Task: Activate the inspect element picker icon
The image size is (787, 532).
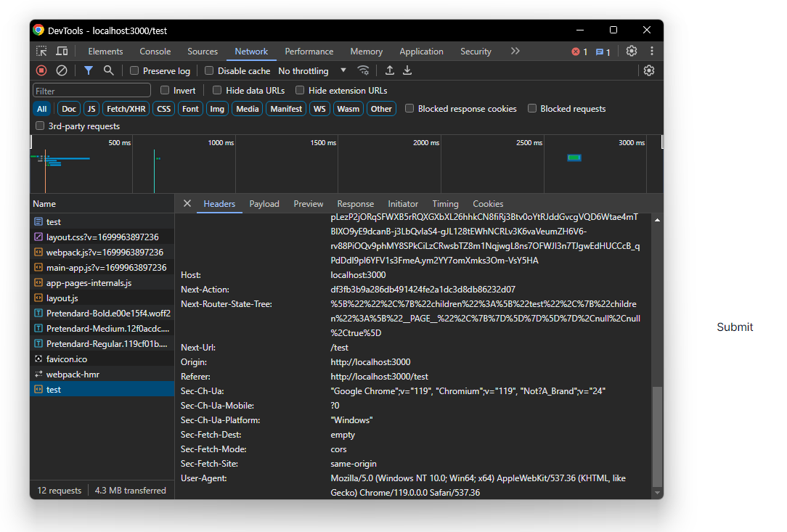Action: tap(41, 52)
